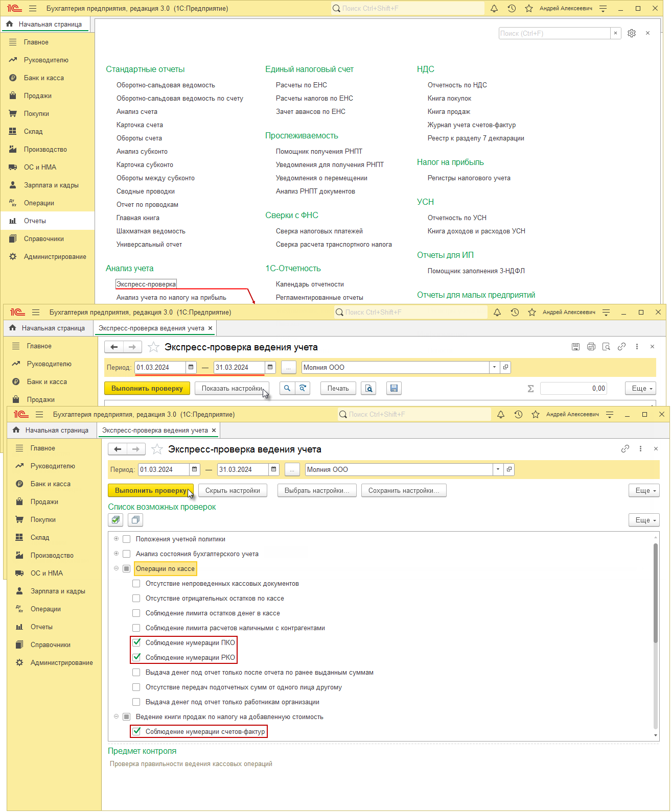Uncheck Соблюдение нумерации ПКО
The width and height of the screenshot is (671, 812).
click(x=136, y=642)
